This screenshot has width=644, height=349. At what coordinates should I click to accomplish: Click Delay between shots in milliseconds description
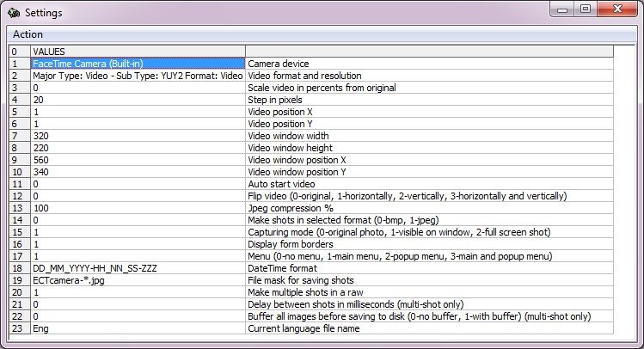pos(429,304)
